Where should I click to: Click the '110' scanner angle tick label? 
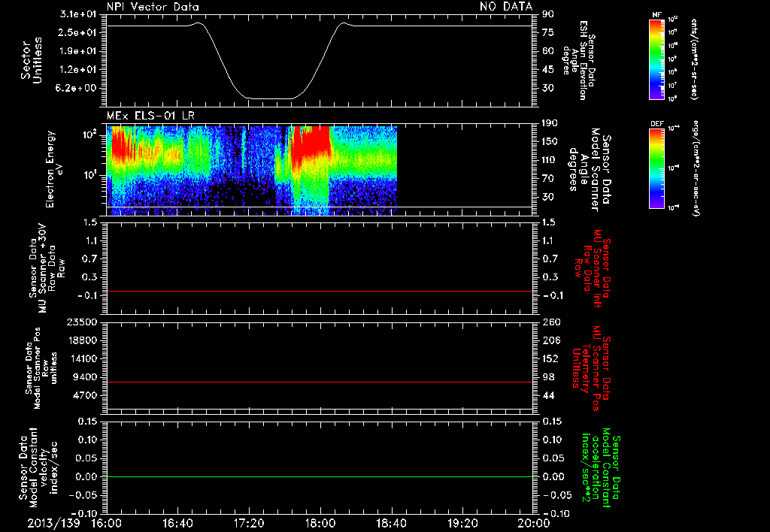click(551, 160)
